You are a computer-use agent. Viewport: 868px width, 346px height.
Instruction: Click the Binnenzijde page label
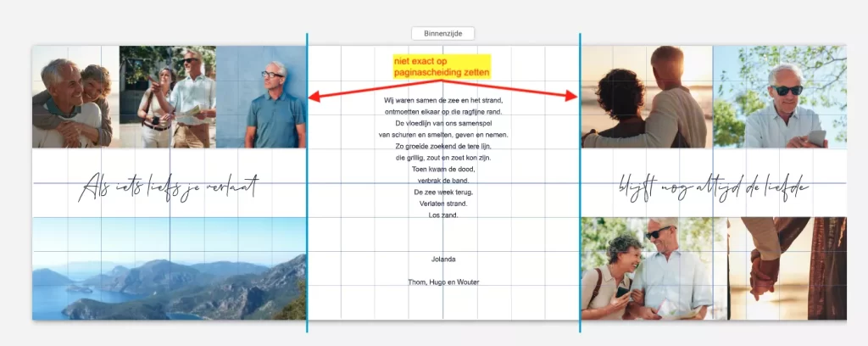click(x=442, y=34)
